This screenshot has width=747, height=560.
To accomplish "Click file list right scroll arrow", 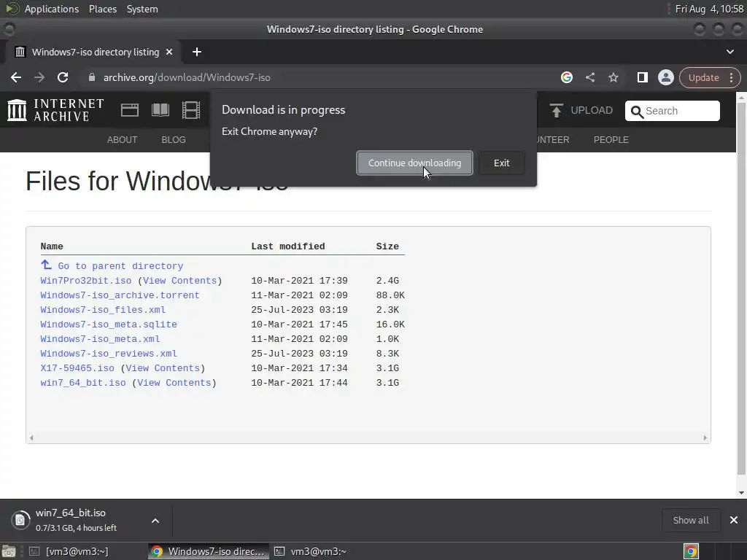I will tap(705, 437).
